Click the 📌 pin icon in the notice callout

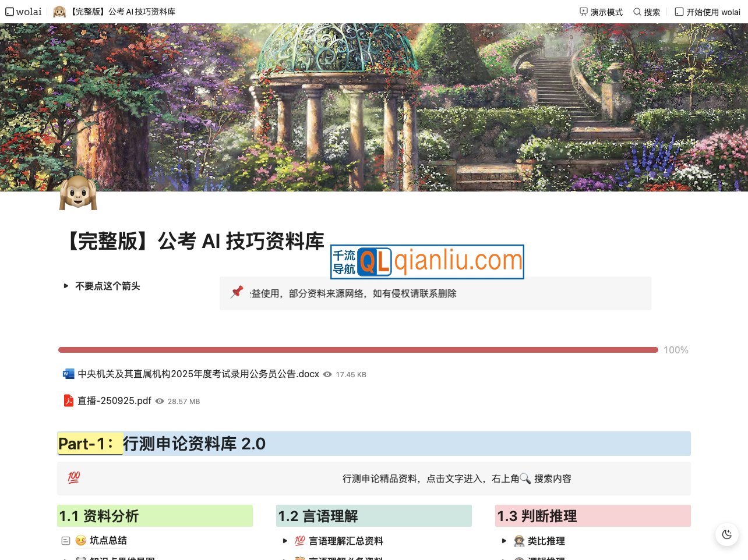(237, 293)
